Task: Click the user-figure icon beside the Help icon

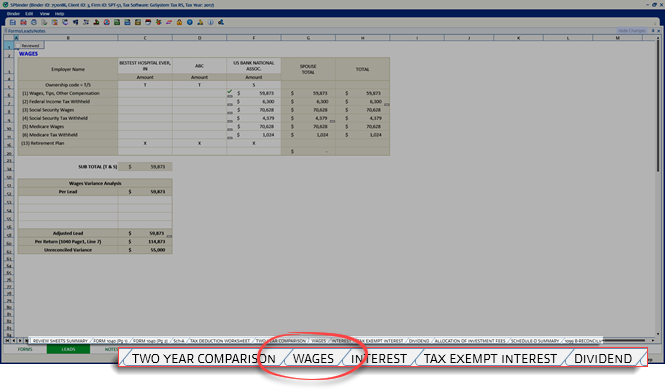Action: (200, 22)
